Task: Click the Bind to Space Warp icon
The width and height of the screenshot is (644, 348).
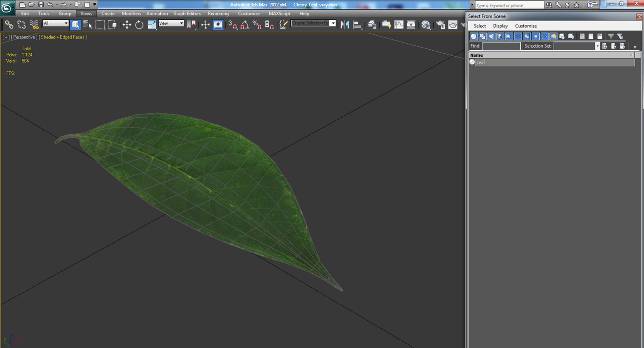Action: (x=34, y=25)
